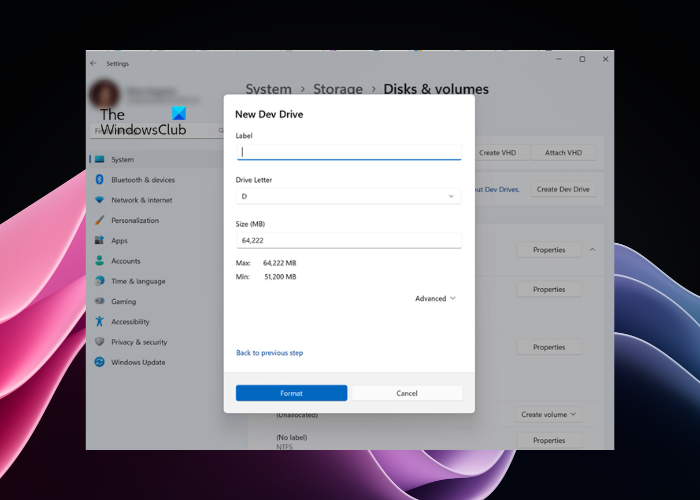700x500 pixels.
Task: Click the settings search magnifier icon
Action: click(221, 130)
